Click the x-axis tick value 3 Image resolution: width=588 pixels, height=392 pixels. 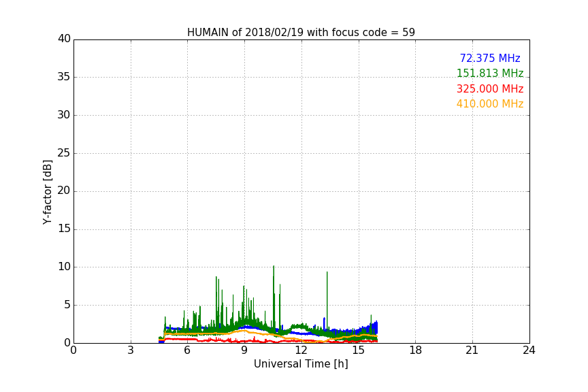[x=131, y=350]
